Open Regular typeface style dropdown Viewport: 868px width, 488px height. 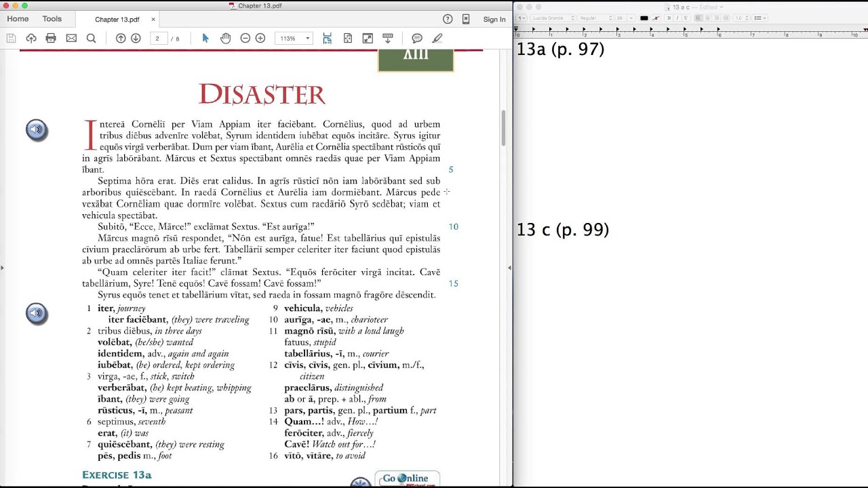595,18
